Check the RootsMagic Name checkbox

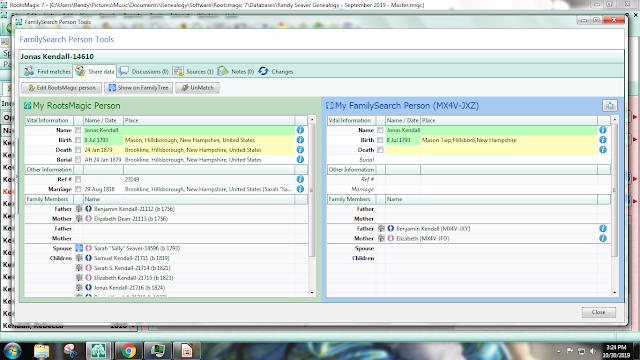click(78, 130)
